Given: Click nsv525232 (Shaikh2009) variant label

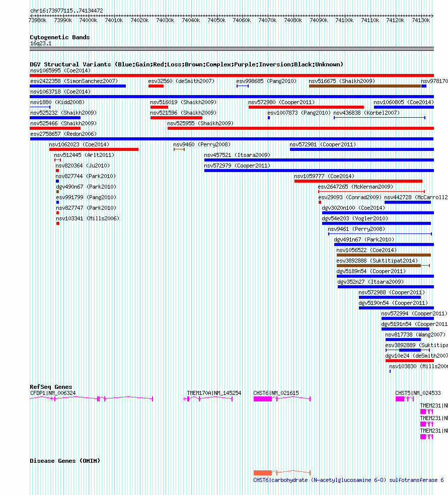Looking at the screenshot, I should point(63,113).
